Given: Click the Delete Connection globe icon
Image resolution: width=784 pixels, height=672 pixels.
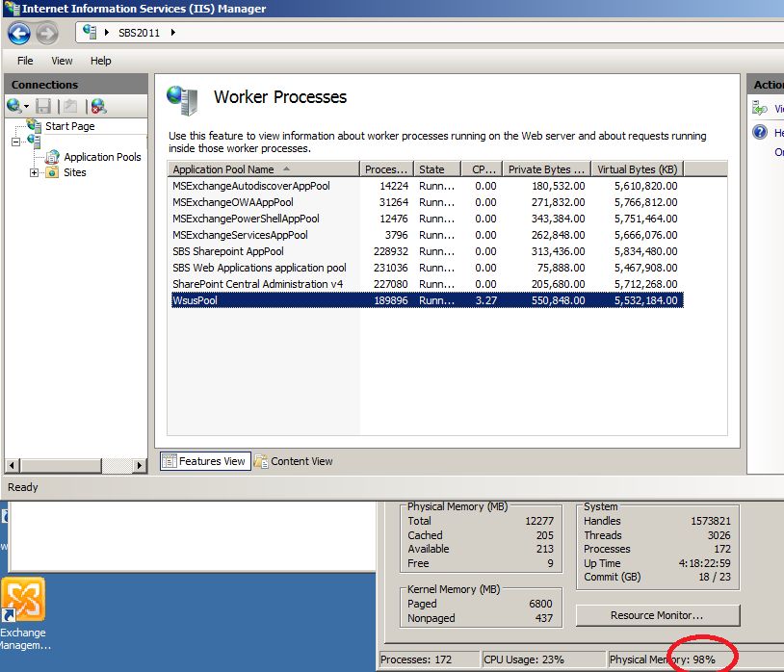Looking at the screenshot, I should pos(98,106).
